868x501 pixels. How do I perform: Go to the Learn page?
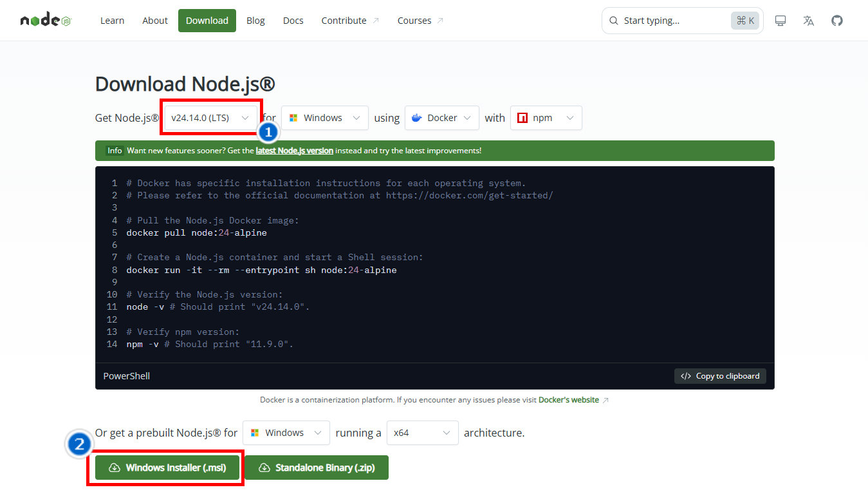tap(112, 21)
